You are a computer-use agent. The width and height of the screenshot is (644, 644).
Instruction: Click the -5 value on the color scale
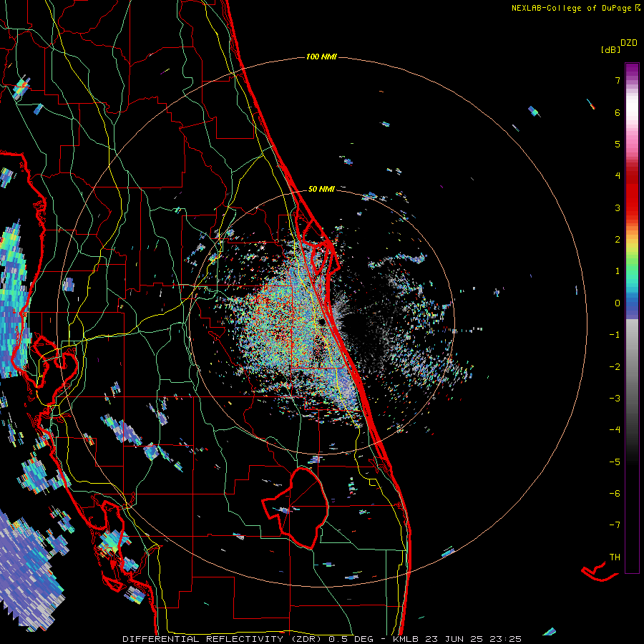[615, 462]
